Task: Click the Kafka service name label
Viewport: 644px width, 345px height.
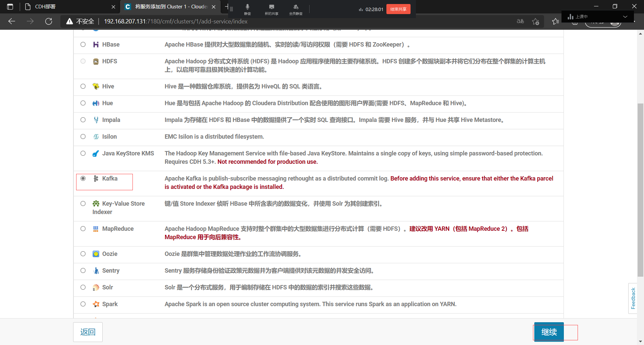Action: click(x=110, y=179)
